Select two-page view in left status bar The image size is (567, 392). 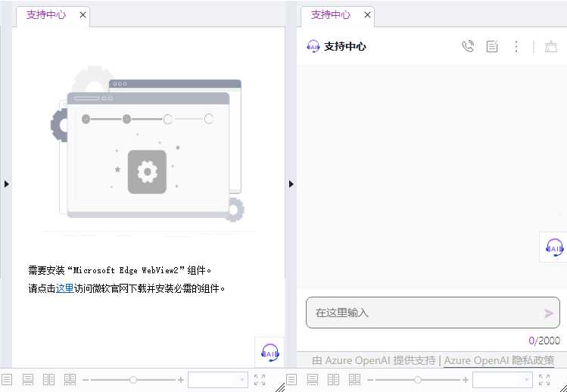pos(49,380)
